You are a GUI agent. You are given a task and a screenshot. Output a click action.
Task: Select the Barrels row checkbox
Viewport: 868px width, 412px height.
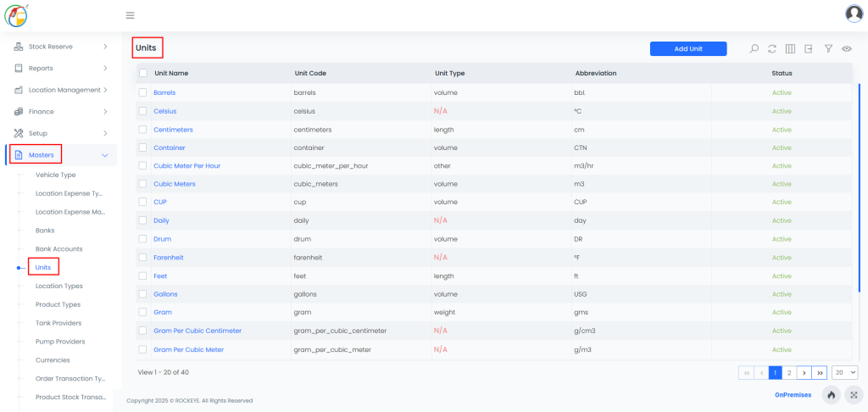click(142, 92)
